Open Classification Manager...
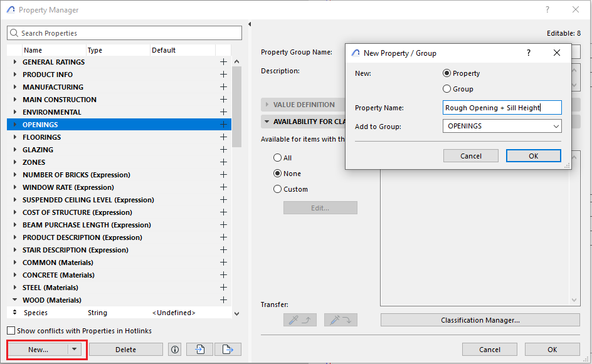592x364 pixels. pyautogui.click(x=480, y=320)
